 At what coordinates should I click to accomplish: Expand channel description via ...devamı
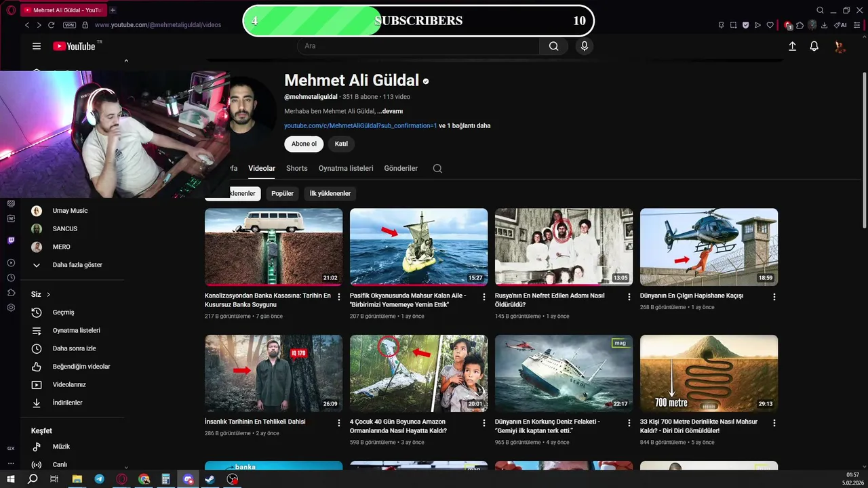(x=390, y=111)
